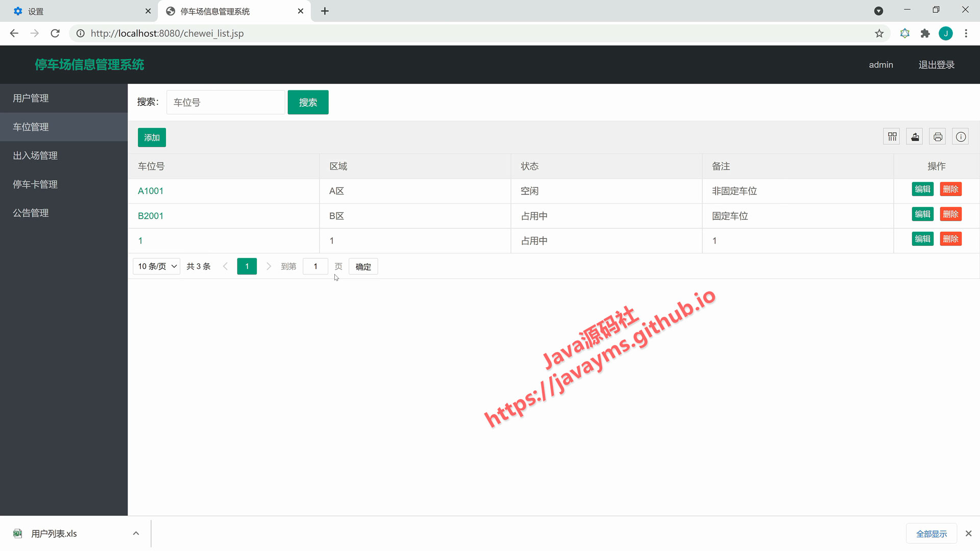Image resolution: width=980 pixels, height=551 pixels.
Task: Click the 确定 pagination button
Action: pos(363,266)
